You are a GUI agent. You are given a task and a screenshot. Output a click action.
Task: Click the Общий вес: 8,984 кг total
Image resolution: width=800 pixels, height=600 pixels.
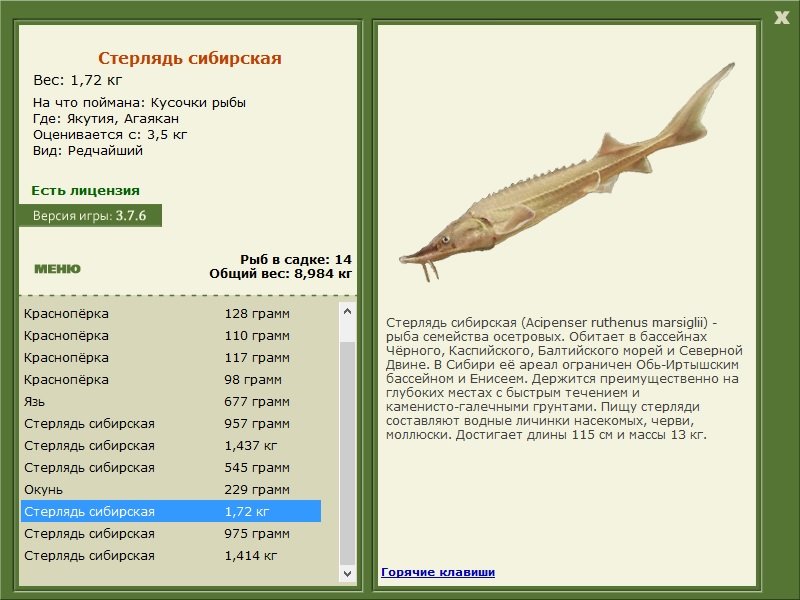point(281,273)
